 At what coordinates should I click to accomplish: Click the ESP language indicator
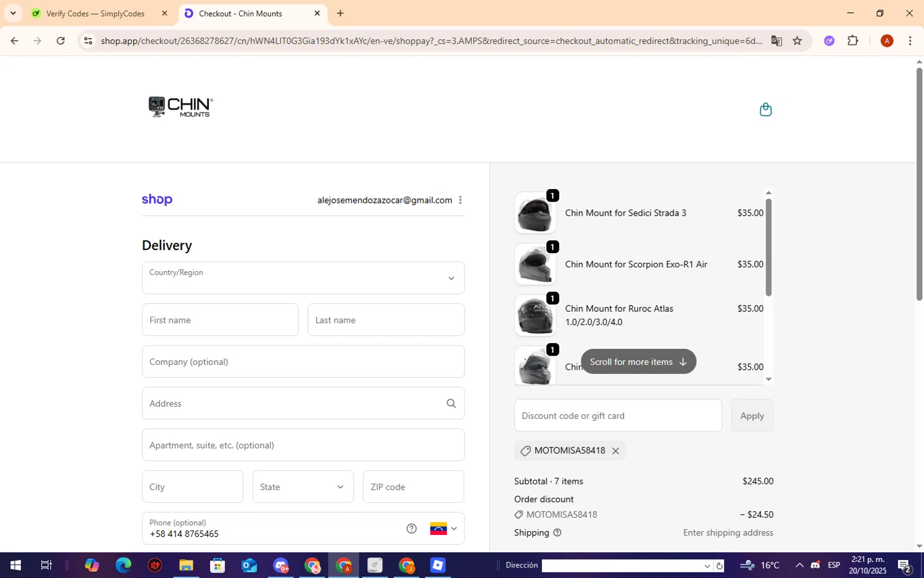coord(834,565)
